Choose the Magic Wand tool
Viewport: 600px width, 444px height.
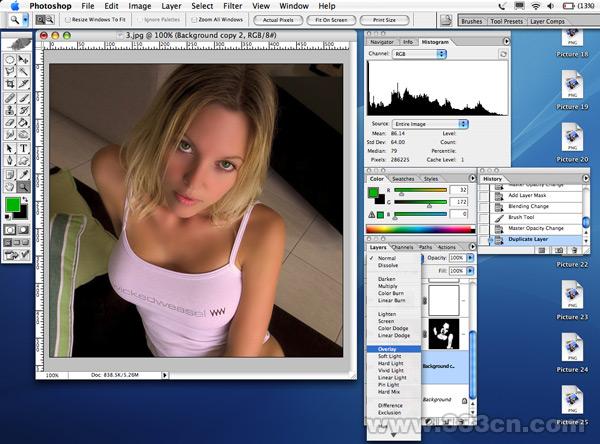click(23, 73)
